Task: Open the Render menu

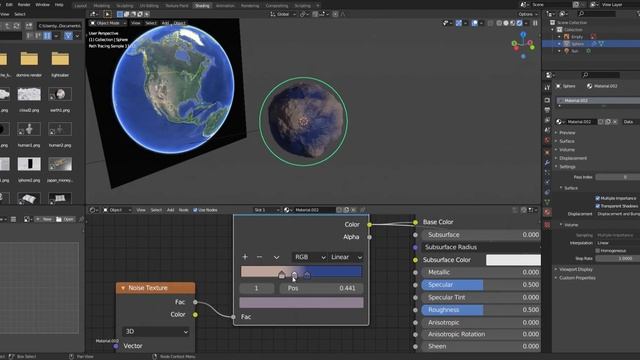Action: pyautogui.click(x=24, y=5)
